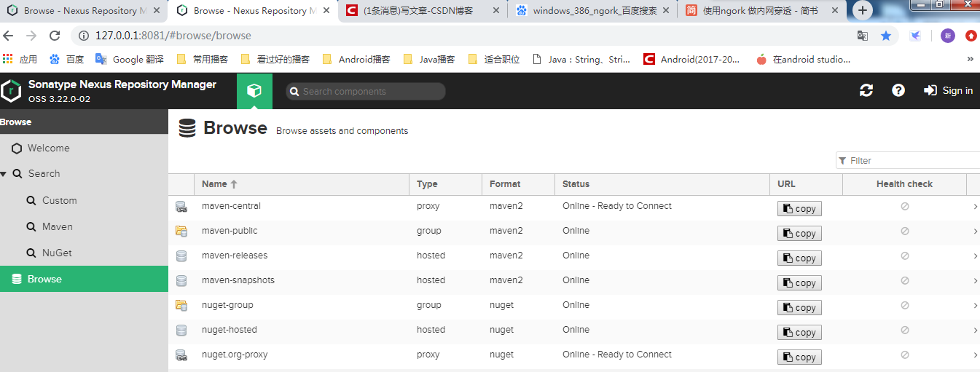Sort by the Name column header

point(302,184)
